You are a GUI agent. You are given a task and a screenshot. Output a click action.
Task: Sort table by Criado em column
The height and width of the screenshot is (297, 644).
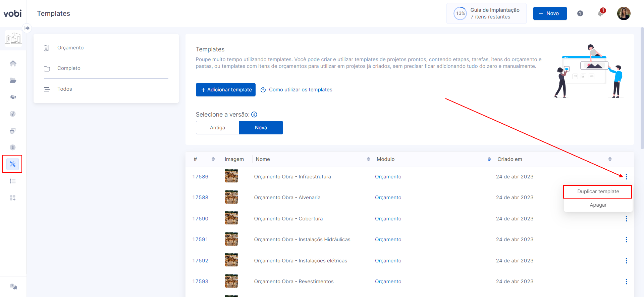610,159
